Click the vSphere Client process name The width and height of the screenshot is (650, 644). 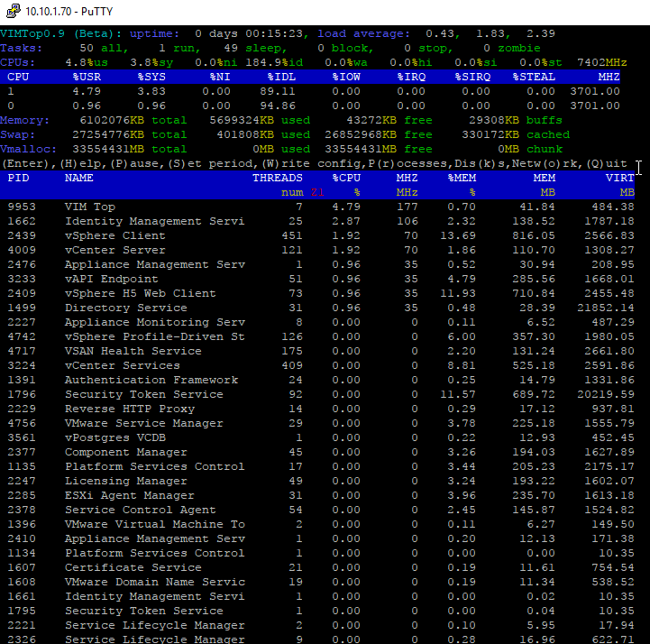point(115,235)
